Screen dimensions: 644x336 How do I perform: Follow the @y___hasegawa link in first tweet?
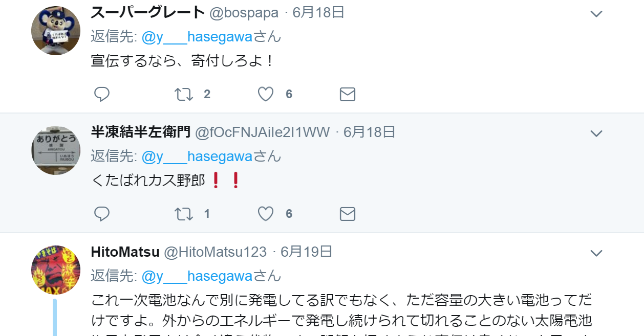click(x=197, y=37)
